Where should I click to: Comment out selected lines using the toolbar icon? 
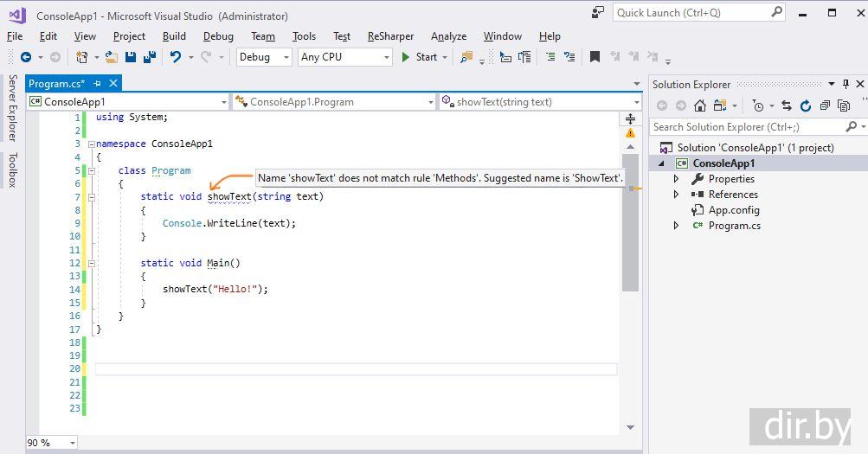click(550, 57)
